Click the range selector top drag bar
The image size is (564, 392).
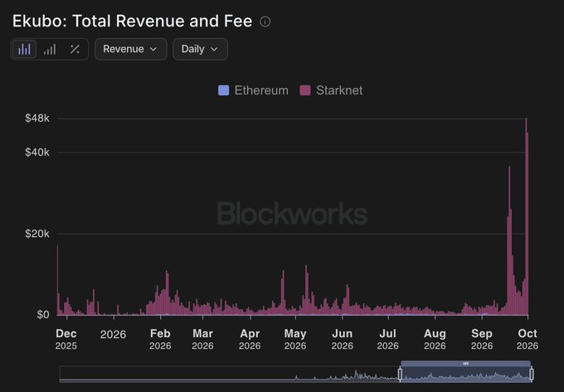466,364
